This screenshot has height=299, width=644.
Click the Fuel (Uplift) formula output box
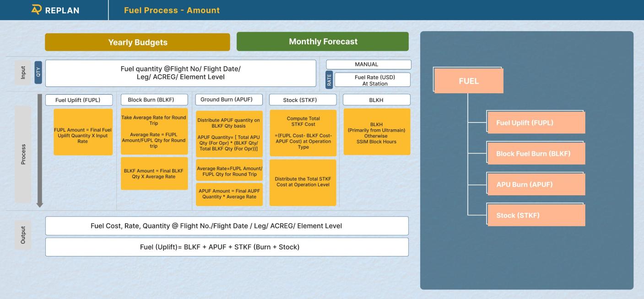(227, 247)
